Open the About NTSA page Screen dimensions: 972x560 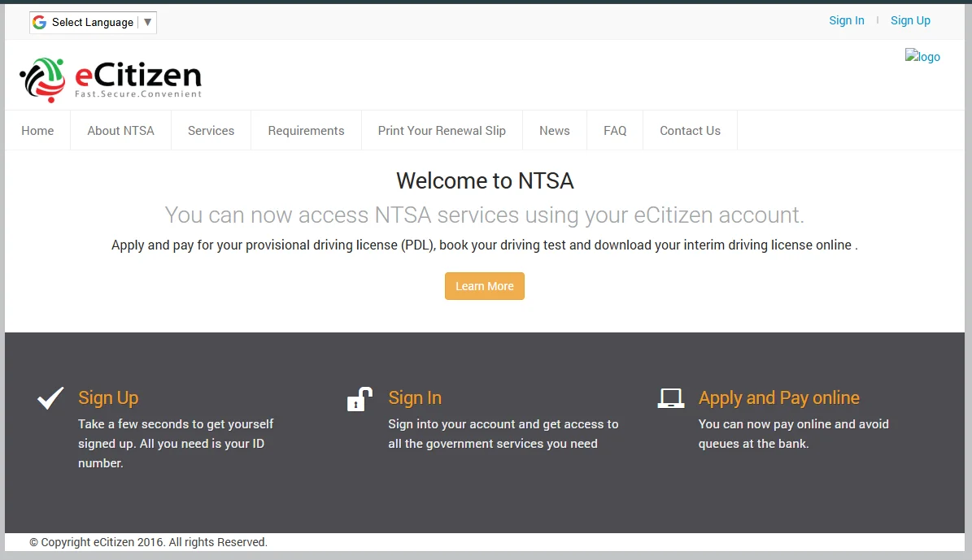point(121,131)
